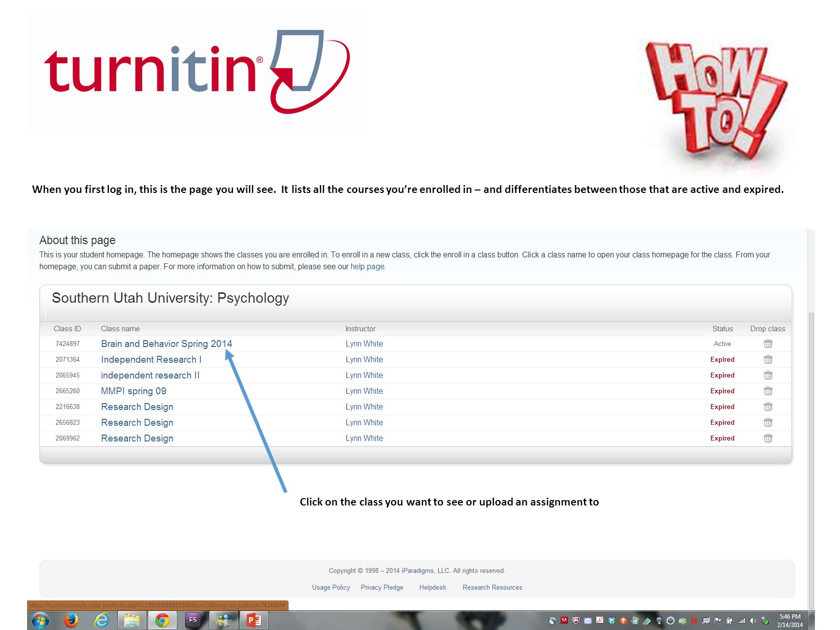Open the Helpdesk footer link
Screen dimensions: 840x630
(x=433, y=587)
